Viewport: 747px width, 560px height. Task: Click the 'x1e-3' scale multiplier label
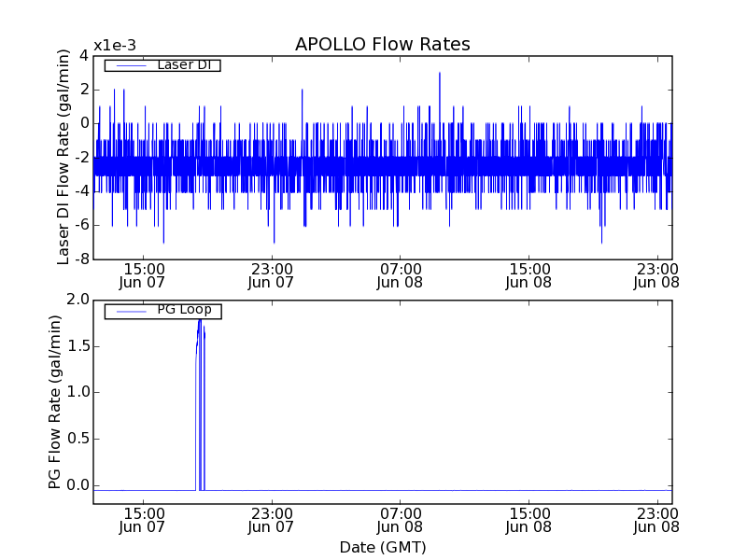click(115, 46)
